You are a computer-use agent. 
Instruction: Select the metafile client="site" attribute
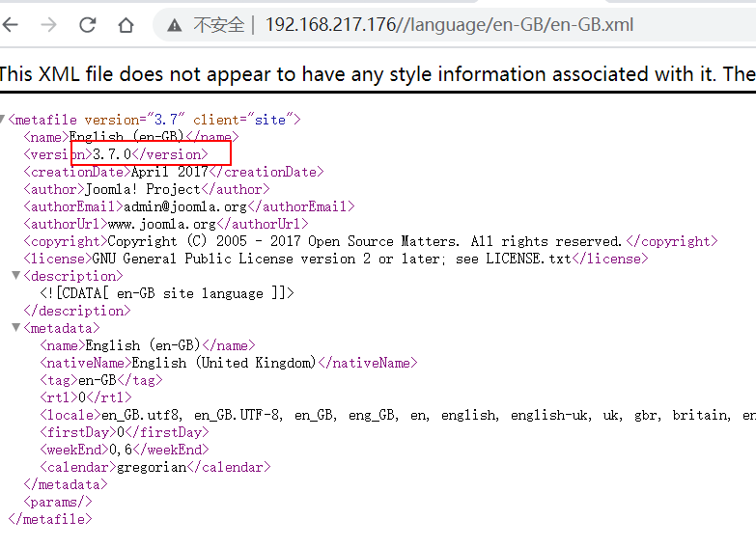[243, 119]
